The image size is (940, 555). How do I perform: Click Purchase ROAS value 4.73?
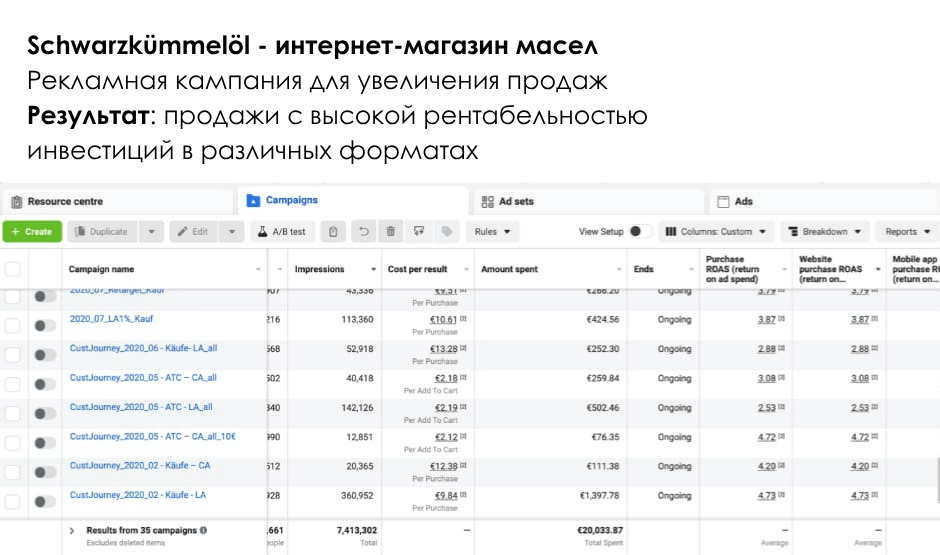(x=766, y=496)
